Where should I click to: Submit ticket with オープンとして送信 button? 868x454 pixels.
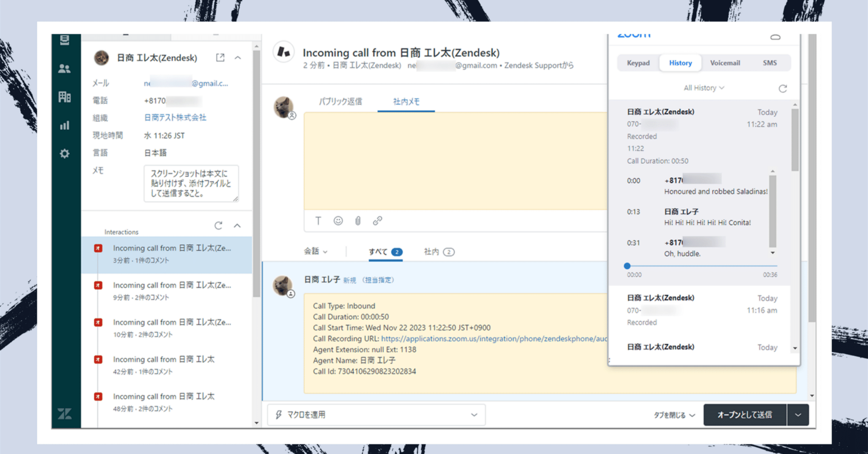pos(745,415)
